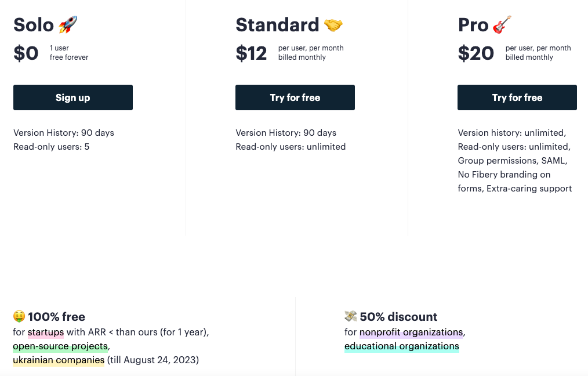Click the 50% discount heading text
The image size is (588, 376).
(x=398, y=317)
